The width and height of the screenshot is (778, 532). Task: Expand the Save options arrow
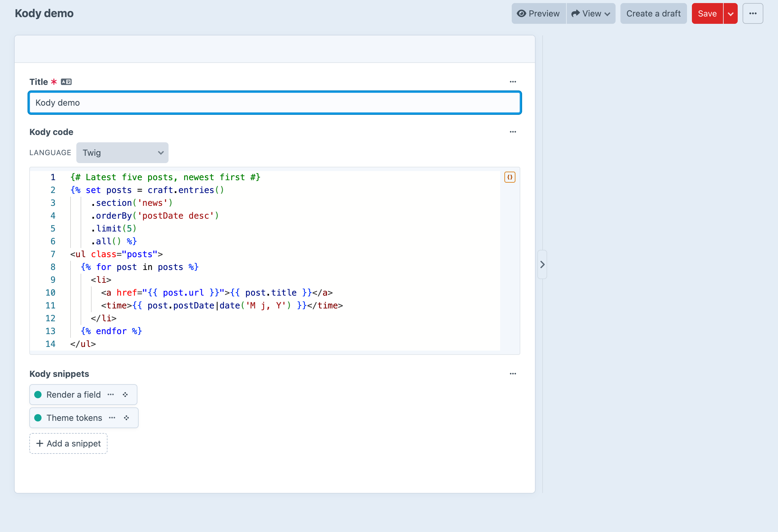point(730,13)
